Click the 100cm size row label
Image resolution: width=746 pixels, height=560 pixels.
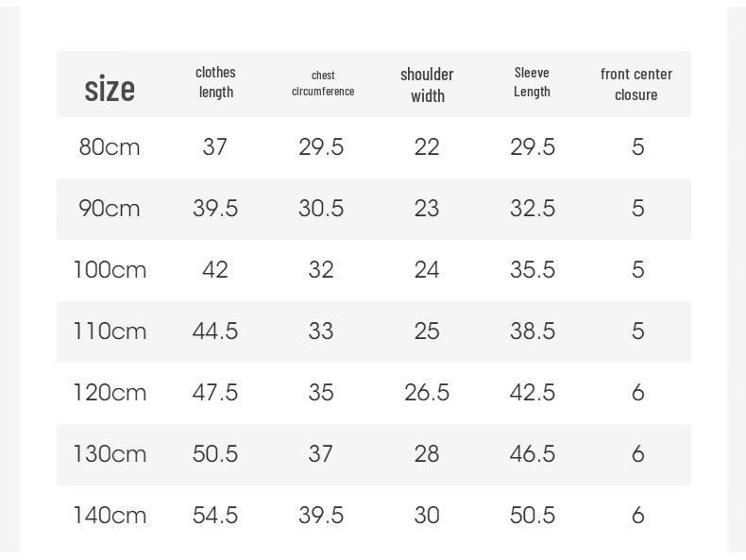pos(110,270)
